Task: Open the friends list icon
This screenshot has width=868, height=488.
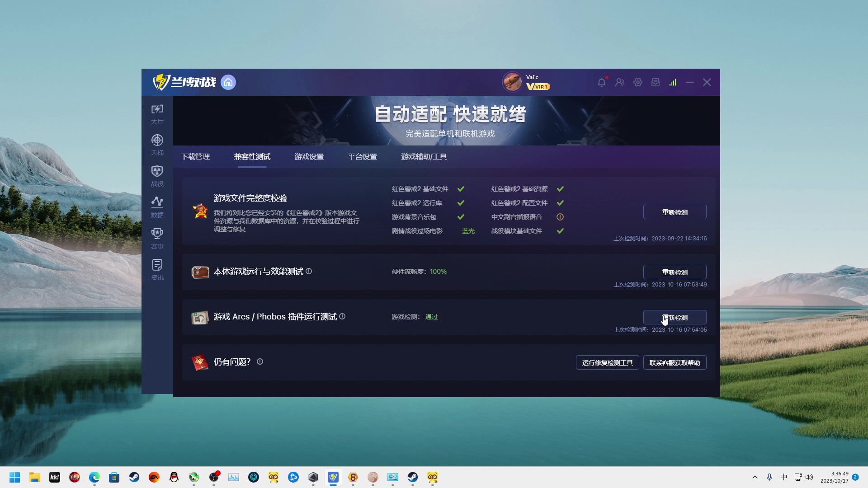Action: pos(620,82)
